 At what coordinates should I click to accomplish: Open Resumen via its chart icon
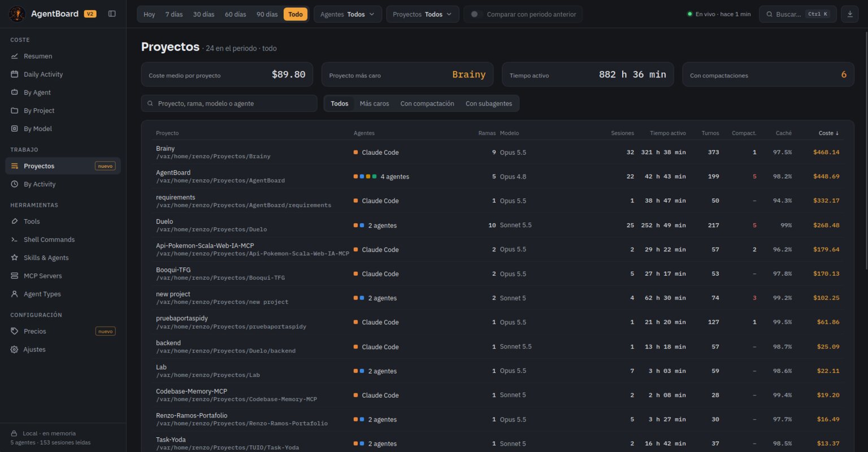click(15, 56)
